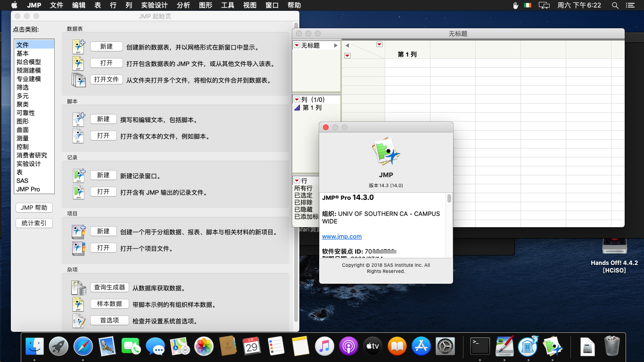Open 帮助 menu

pyautogui.click(x=294, y=5)
